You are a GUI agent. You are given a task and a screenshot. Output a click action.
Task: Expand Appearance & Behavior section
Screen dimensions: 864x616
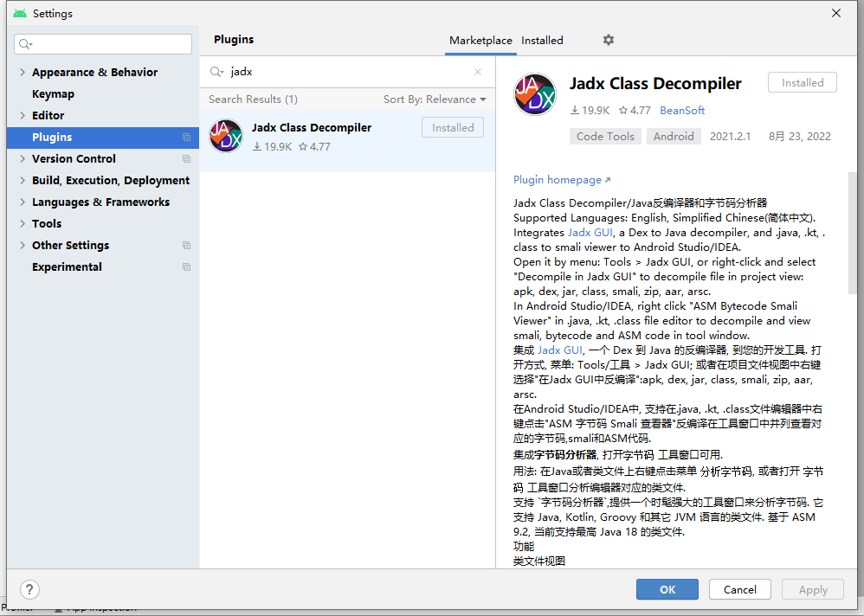[23, 72]
